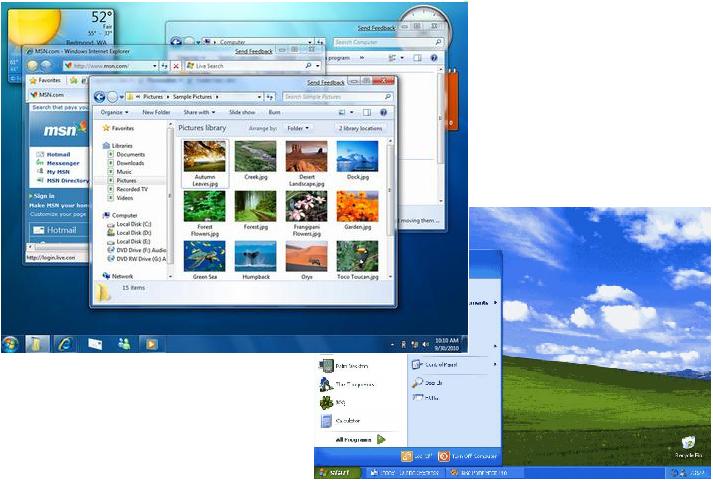Go back in the Sample Pictures Explorer window
This screenshot has width=713, height=481.
point(100,97)
